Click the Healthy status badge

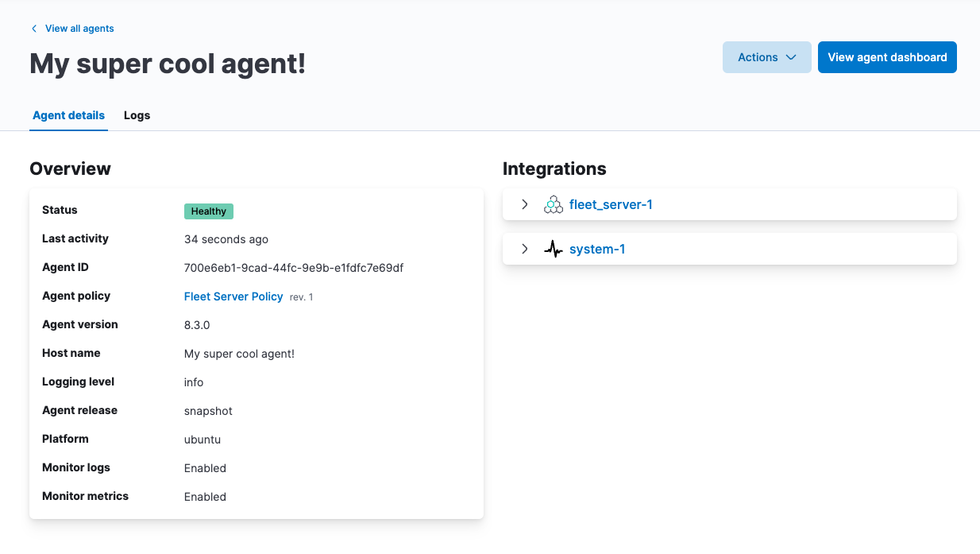(208, 211)
